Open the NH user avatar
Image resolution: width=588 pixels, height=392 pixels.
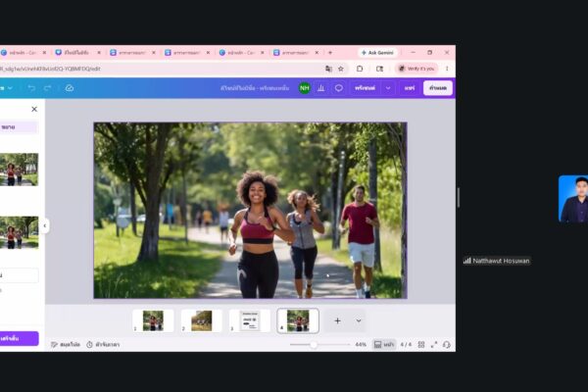(x=305, y=88)
